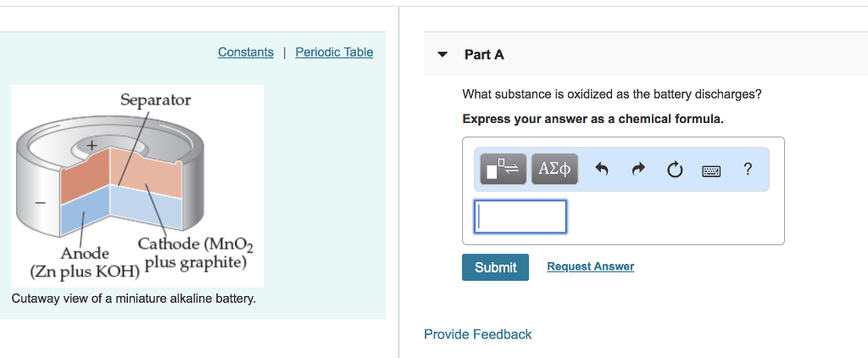
Task: Reset the answer with circular arrow
Action: [675, 170]
